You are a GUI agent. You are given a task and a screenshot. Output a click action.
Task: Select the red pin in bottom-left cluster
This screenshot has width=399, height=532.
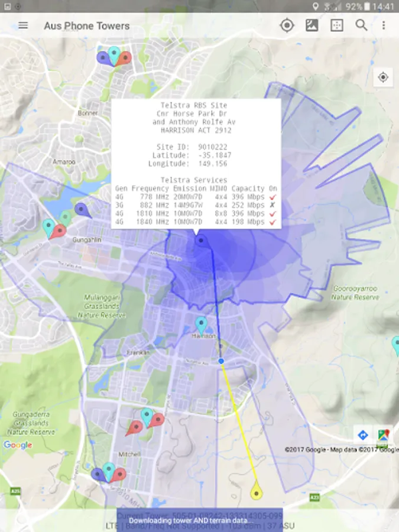[x=118, y=475]
